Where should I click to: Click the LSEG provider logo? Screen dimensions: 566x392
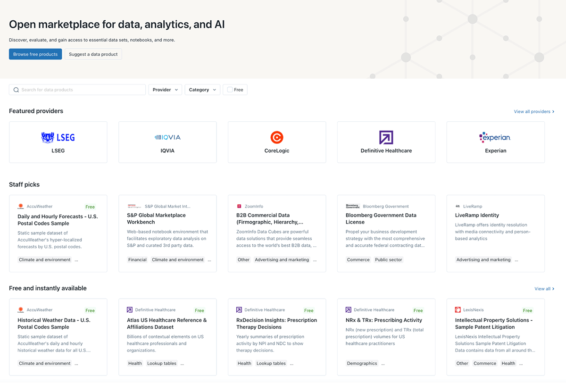click(58, 137)
